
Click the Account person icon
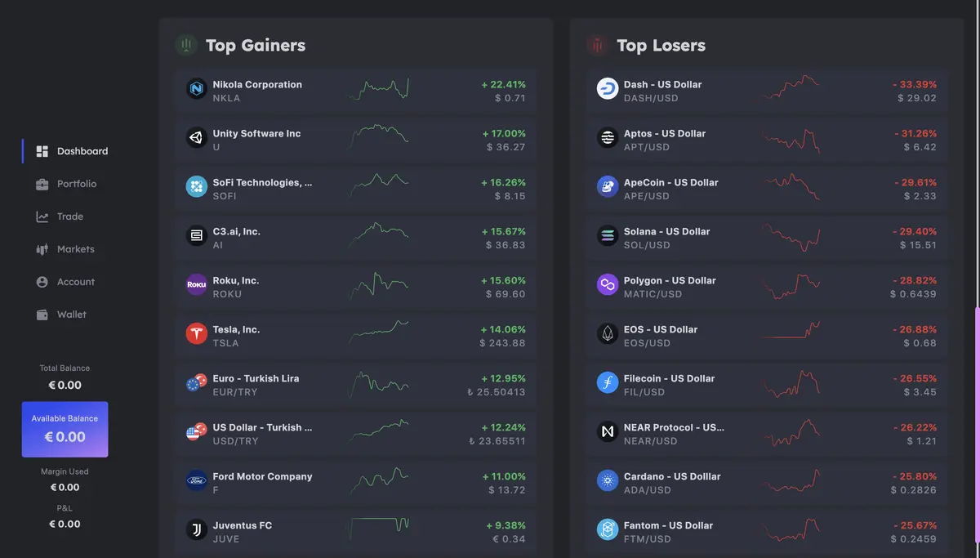tap(42, 282)
